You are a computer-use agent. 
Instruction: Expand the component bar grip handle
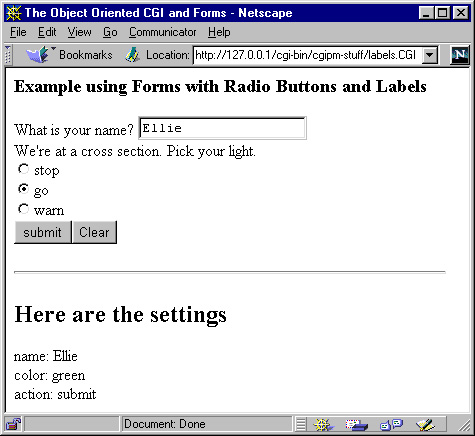pyautogui.click(x=301, y=425)
